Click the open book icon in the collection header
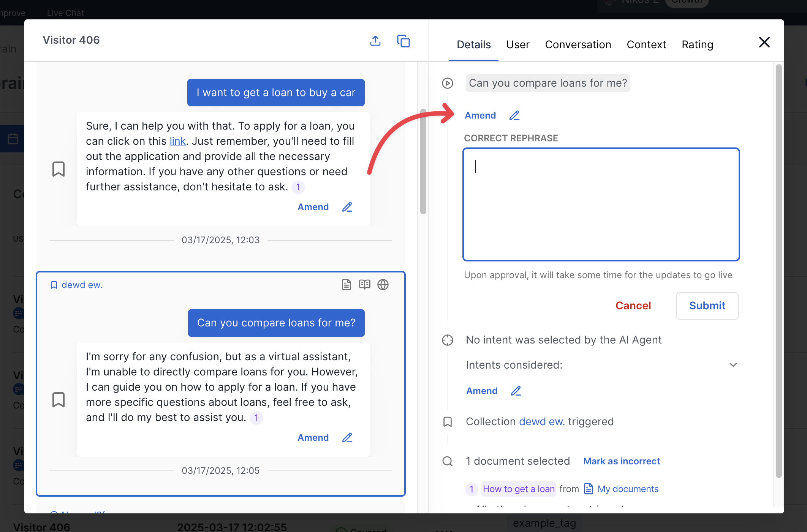This screenshot has height=532, width=807. [364, 285]
